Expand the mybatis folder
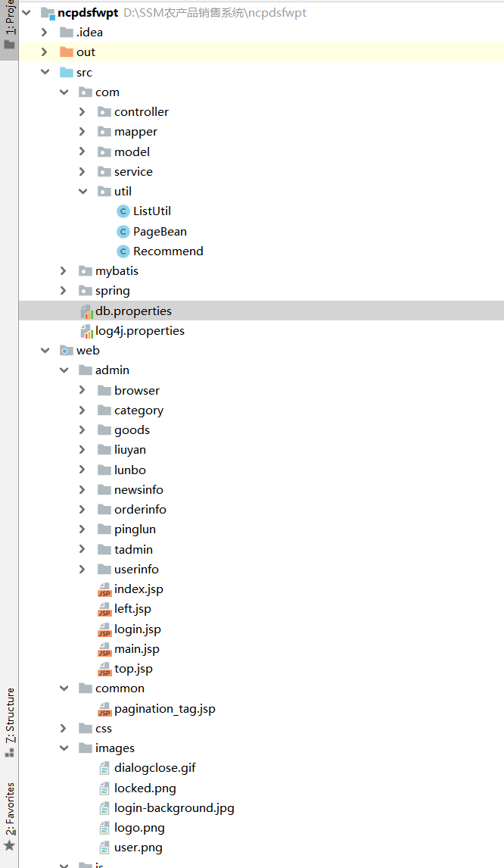The width and height of the screenshot is (504, 868). 64,271
